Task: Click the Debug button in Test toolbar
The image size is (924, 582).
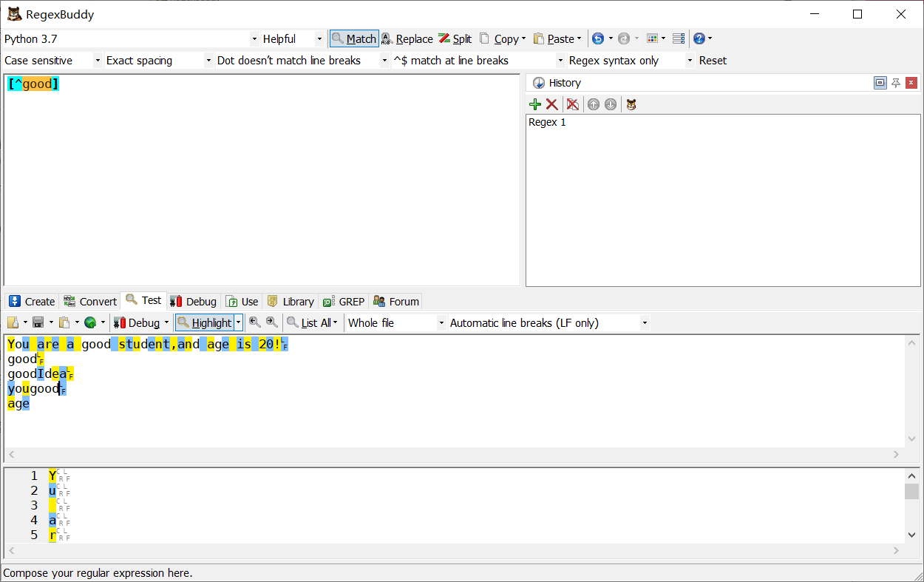Action: click(x=137, y=323)
